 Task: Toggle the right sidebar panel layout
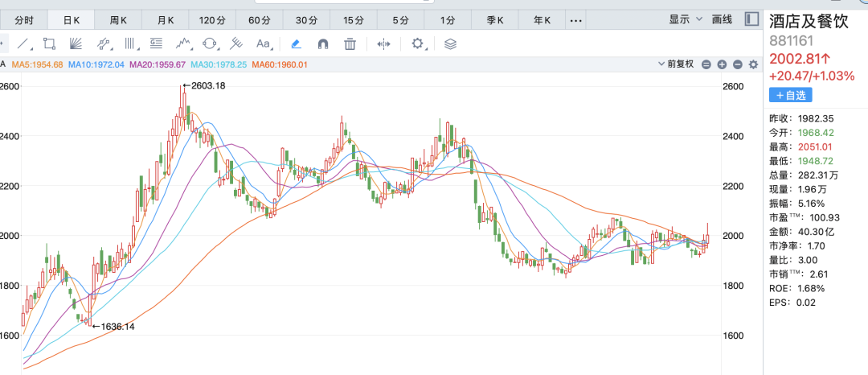point(751,19)
